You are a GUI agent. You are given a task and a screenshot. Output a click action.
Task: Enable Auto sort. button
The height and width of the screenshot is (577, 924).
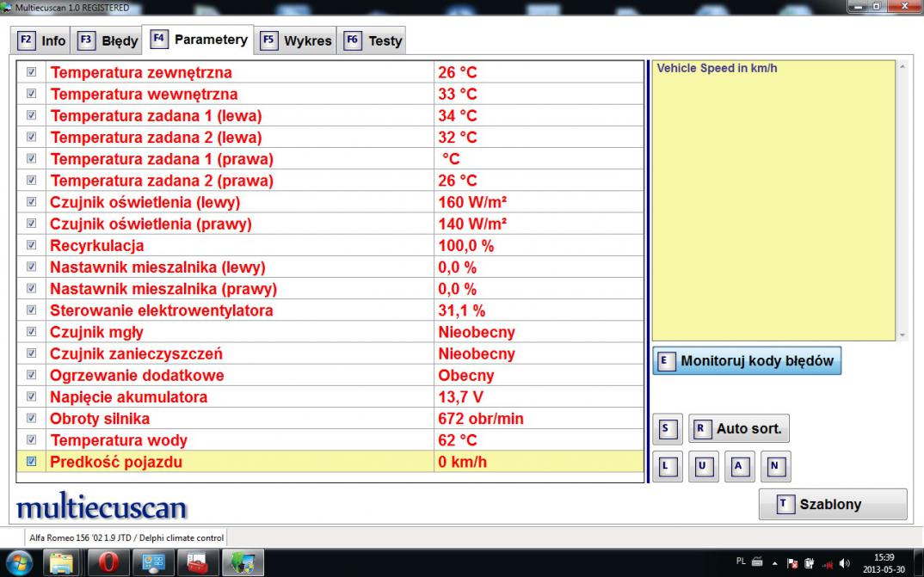tap(739, 428)
